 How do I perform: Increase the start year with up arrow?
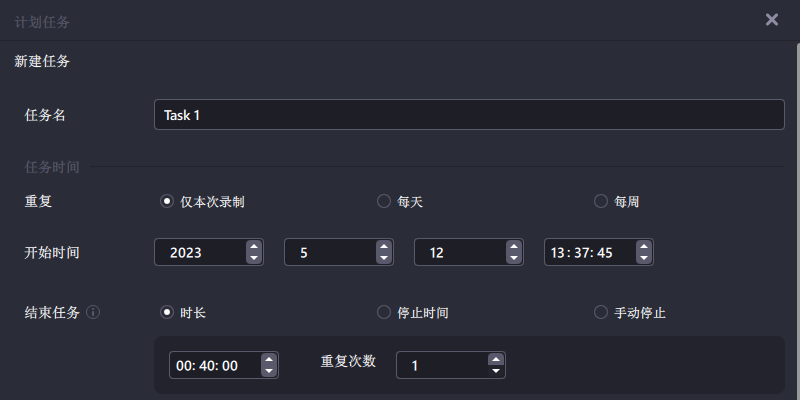[254, 246]
